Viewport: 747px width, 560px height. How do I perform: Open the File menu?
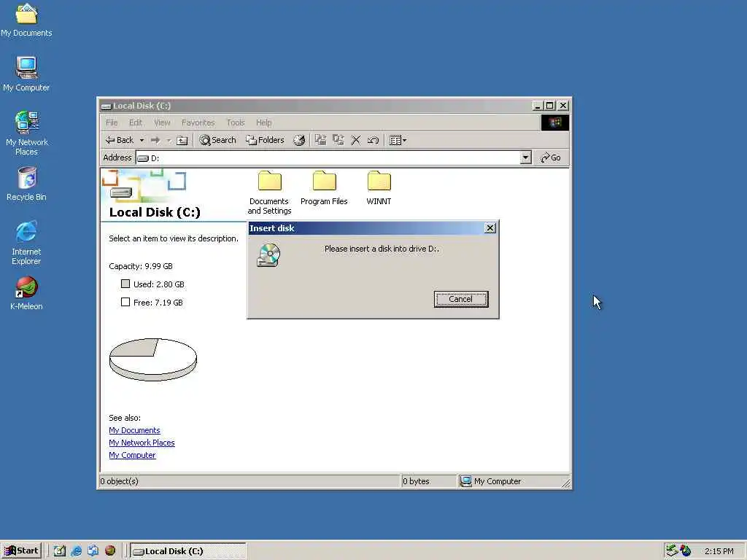[x=112, y=122]
